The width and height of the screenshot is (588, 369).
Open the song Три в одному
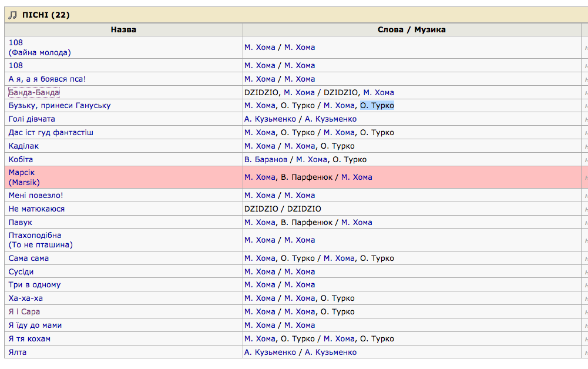35,285
